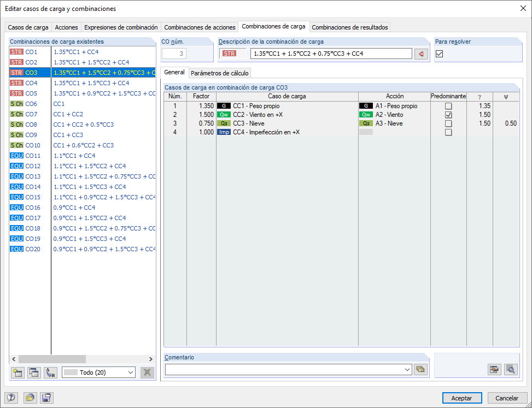Select CO20 combination row
532x408 pixels.
click(x=83, y=249)
